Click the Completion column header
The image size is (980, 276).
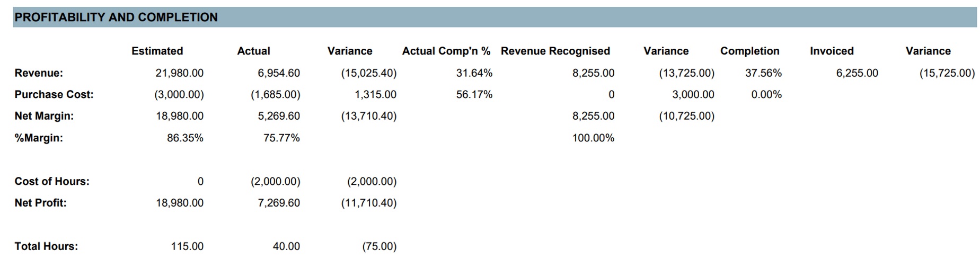tap(749, 51)
